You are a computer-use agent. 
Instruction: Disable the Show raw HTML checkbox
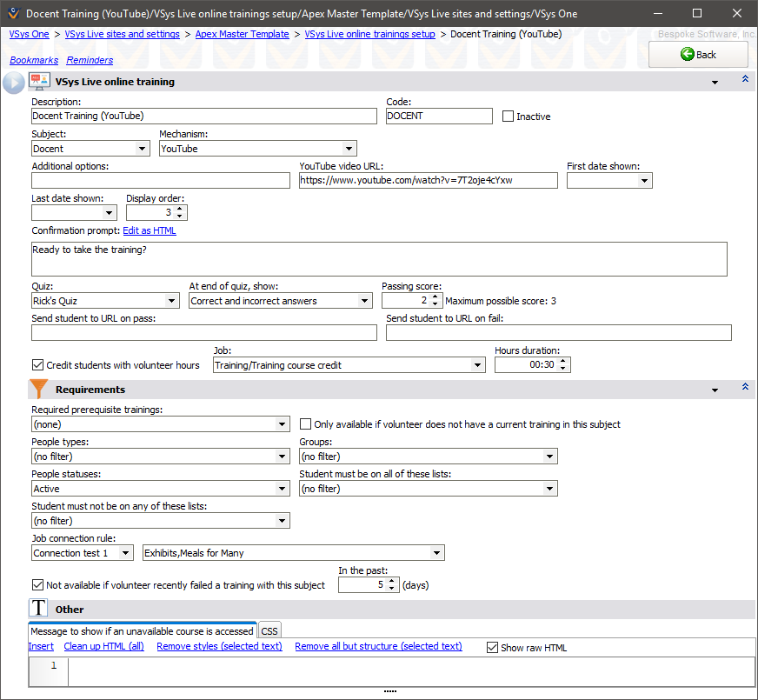point(493,647)
